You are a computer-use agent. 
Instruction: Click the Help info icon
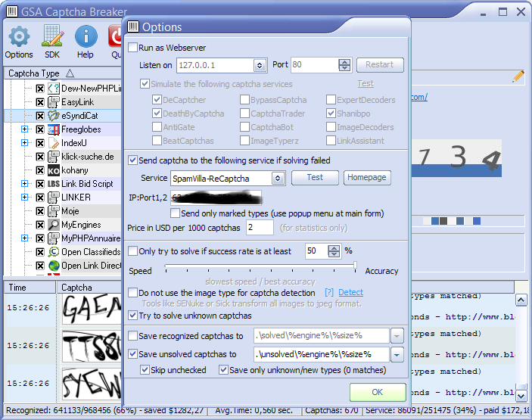click(x=86, y=36)
